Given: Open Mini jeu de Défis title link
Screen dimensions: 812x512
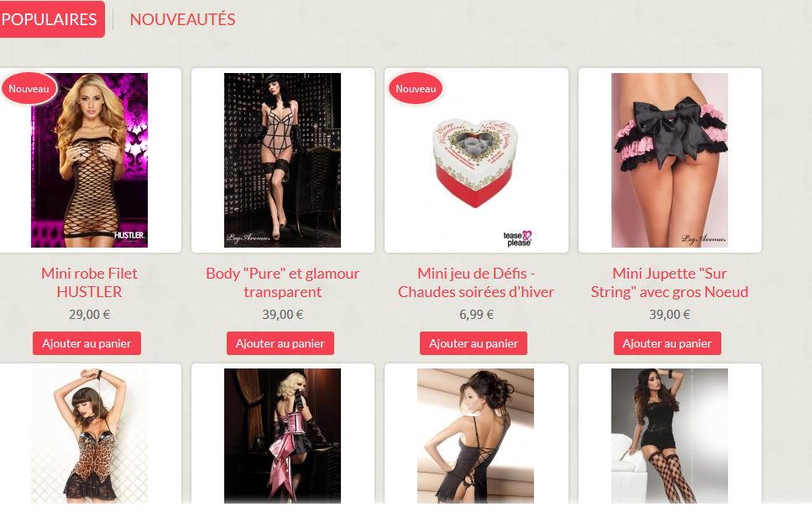Looking at the screenshot, I should (476, 283).
